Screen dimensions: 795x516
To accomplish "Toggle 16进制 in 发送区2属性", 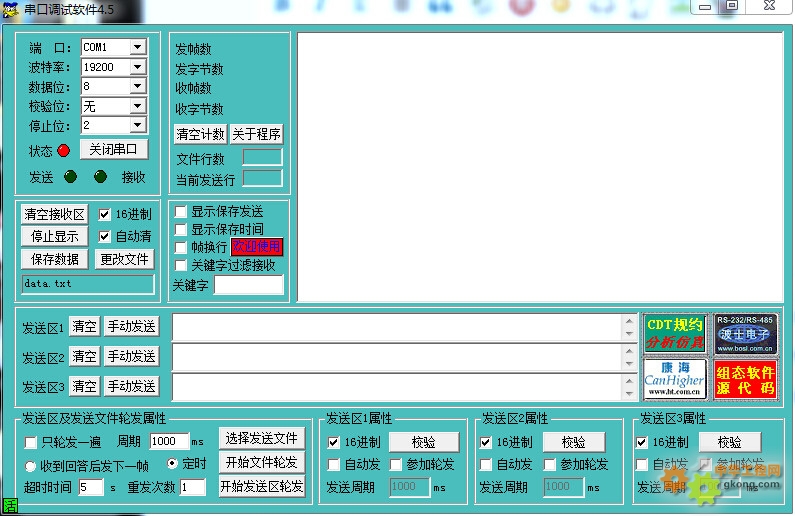I will coord(486,442).
